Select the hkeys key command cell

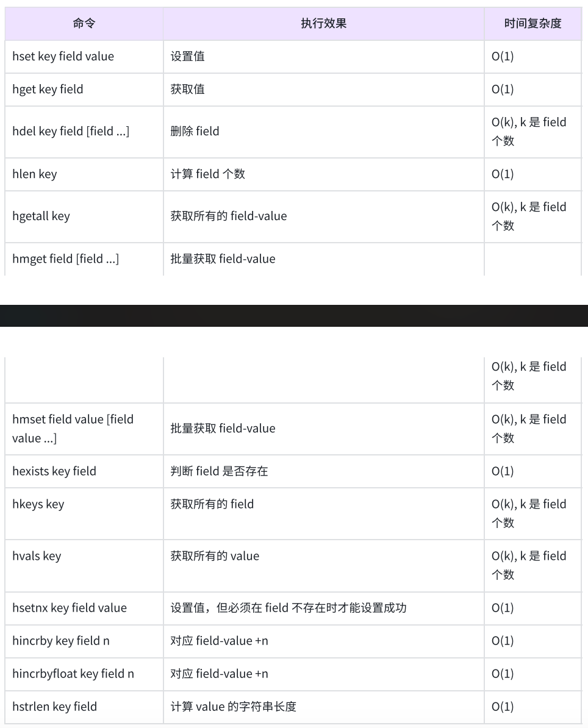click(84, 513)
